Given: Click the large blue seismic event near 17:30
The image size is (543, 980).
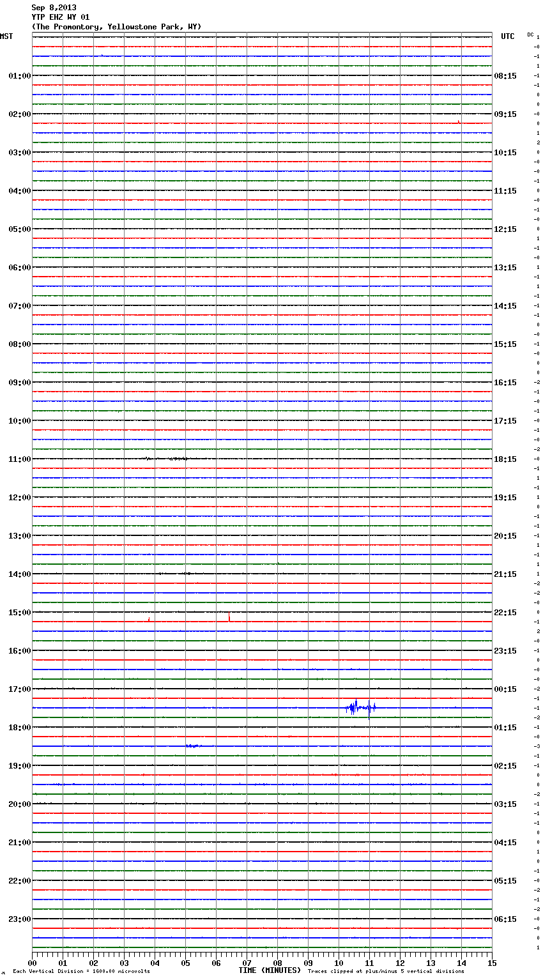Looking at the screenshot, I should point(360,708).
